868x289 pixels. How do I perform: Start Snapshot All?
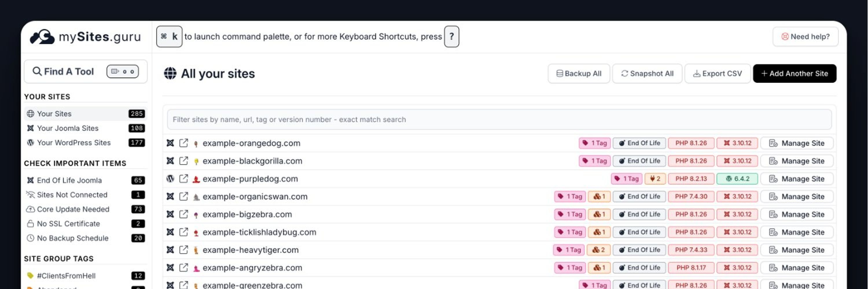pos(647,73)
